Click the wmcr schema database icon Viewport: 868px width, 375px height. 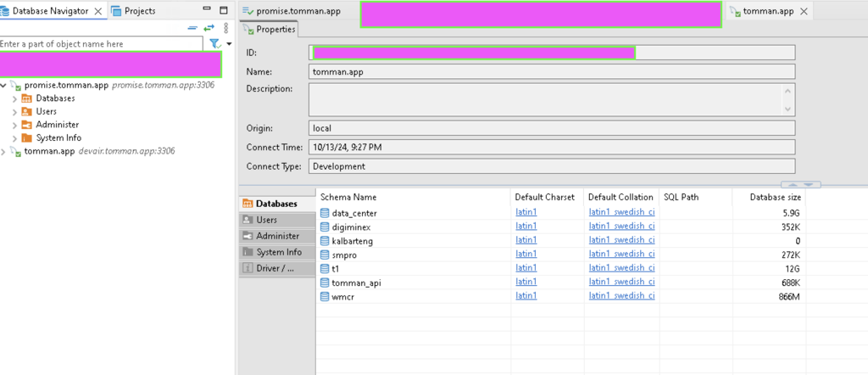pos(324,296)
